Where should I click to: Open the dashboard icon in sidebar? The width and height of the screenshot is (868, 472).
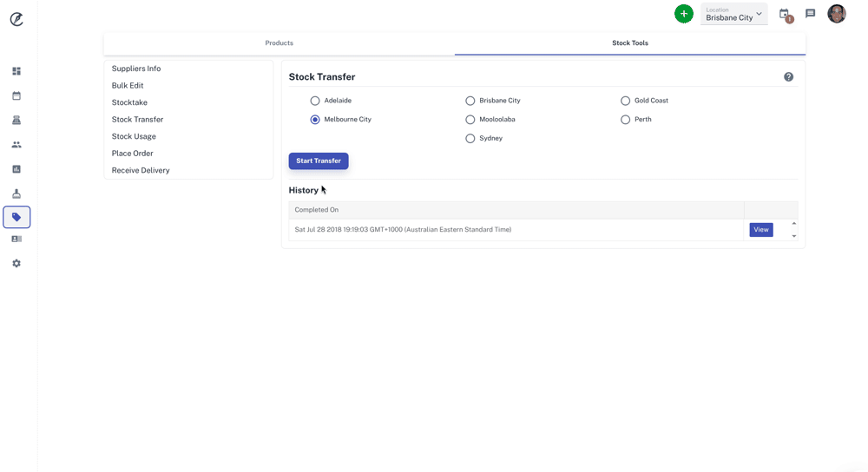pos(16,71)
